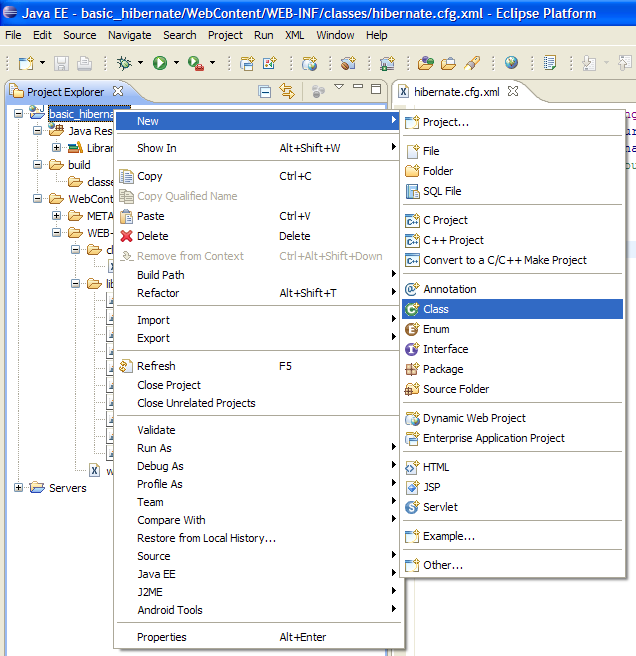The image size is (636, 656).
Task: Click the New Dynamic Web Project toolbar icon
Action: coord(309,63)
